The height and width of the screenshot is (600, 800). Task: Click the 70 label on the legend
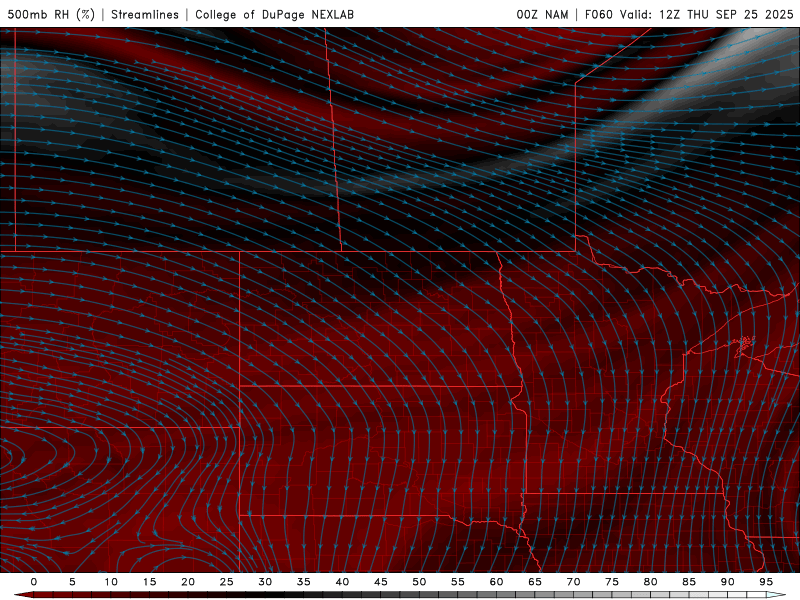573,582
